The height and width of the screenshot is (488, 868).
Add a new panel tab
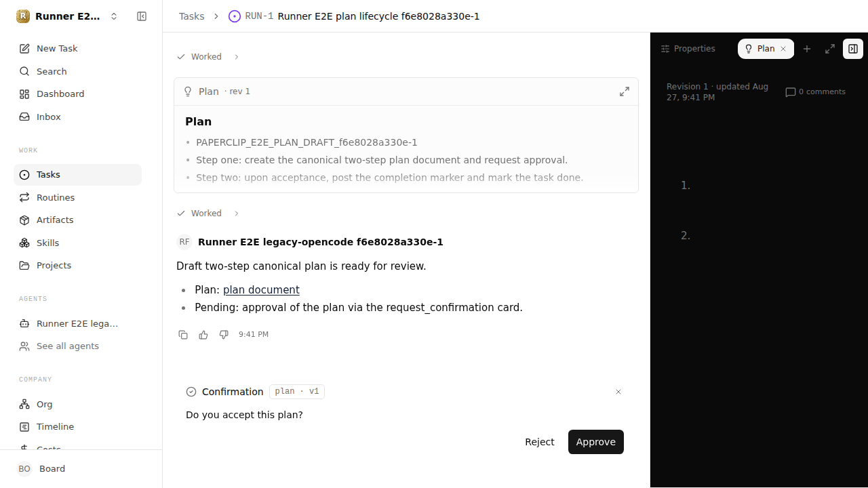tap(807, 49)
